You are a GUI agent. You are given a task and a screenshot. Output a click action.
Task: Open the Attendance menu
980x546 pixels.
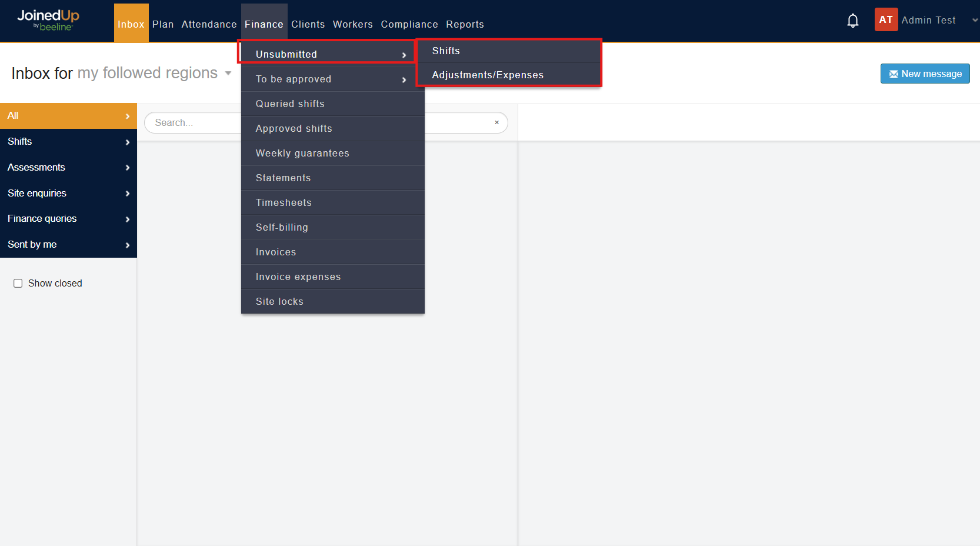[209, 24]
